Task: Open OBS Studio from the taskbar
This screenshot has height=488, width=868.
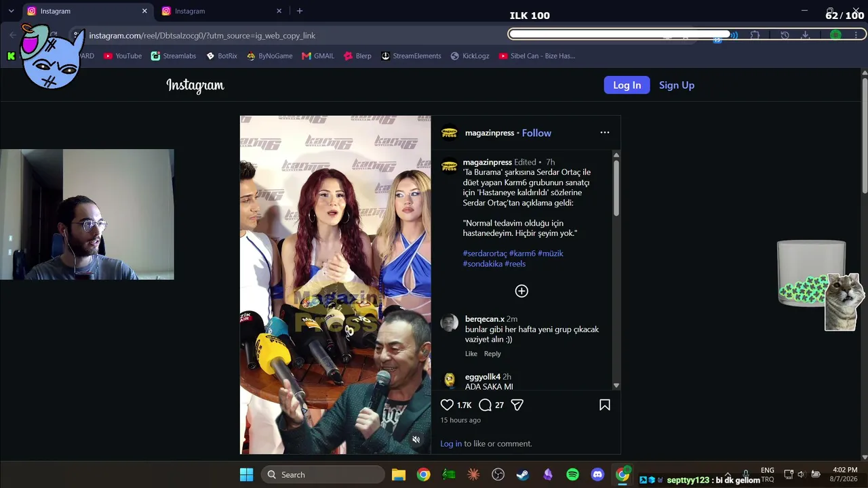Action: [x=498, y=474]
